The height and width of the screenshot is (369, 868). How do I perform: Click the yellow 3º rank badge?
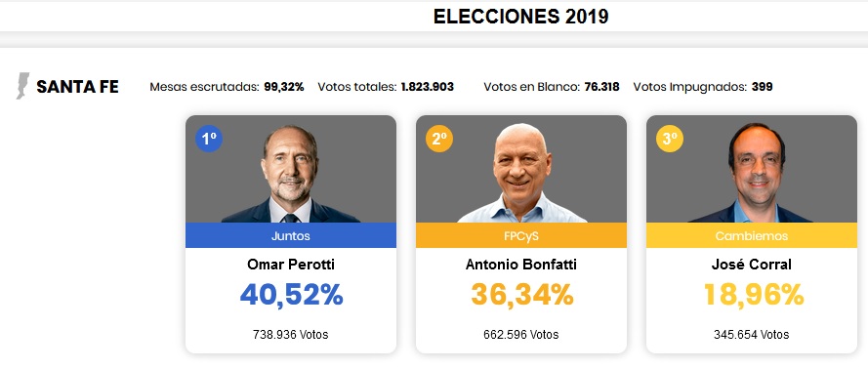[670, 139]
